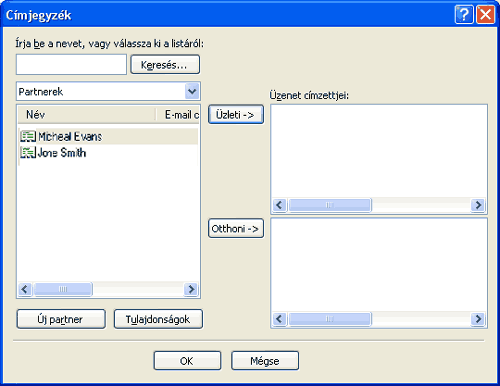This screenshot has height=386, width=500.
Task: Click left arrow on the Üzleti recipients scrollbar
Action: point(279,205)
